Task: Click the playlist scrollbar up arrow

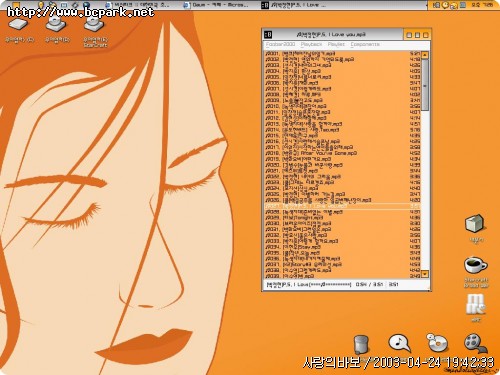Action: (x=425, y=55)
